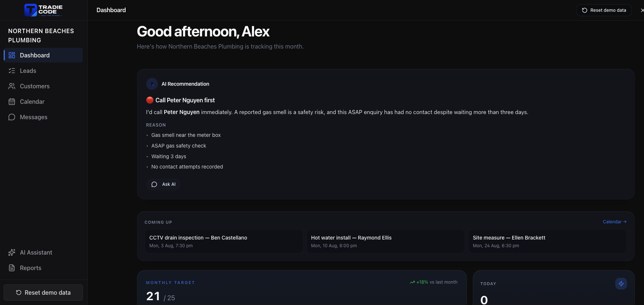Click the Calendar icon in sidebar
Image resolution: width=644 pixels, height=305 pixels.
pos(12,102)
